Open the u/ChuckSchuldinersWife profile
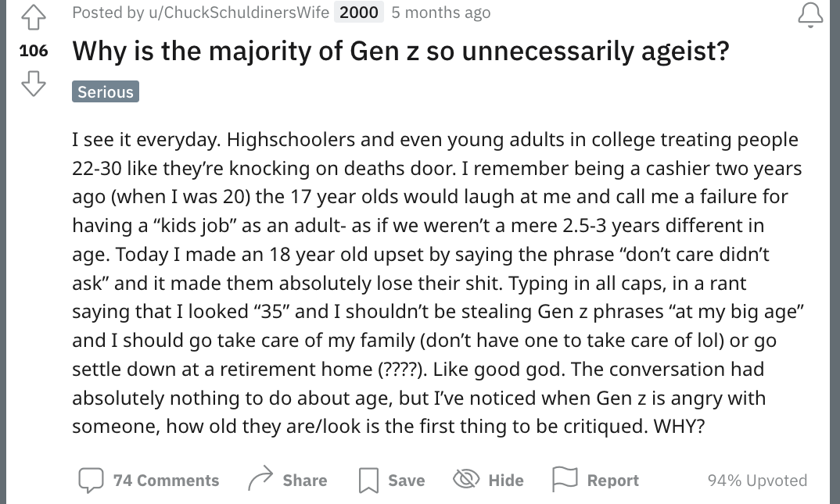The width and height of the screenshot is (840, 504). [239, 13]
